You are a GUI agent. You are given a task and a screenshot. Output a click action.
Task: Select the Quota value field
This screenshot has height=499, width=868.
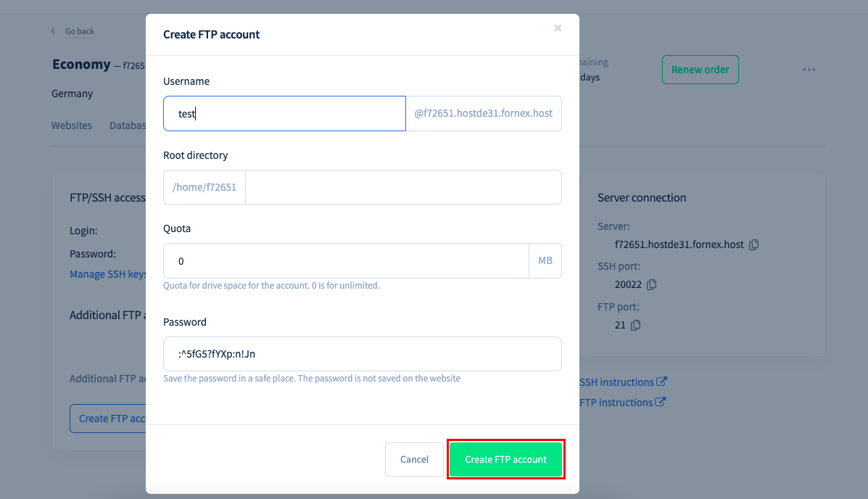(x=346, y=261)
